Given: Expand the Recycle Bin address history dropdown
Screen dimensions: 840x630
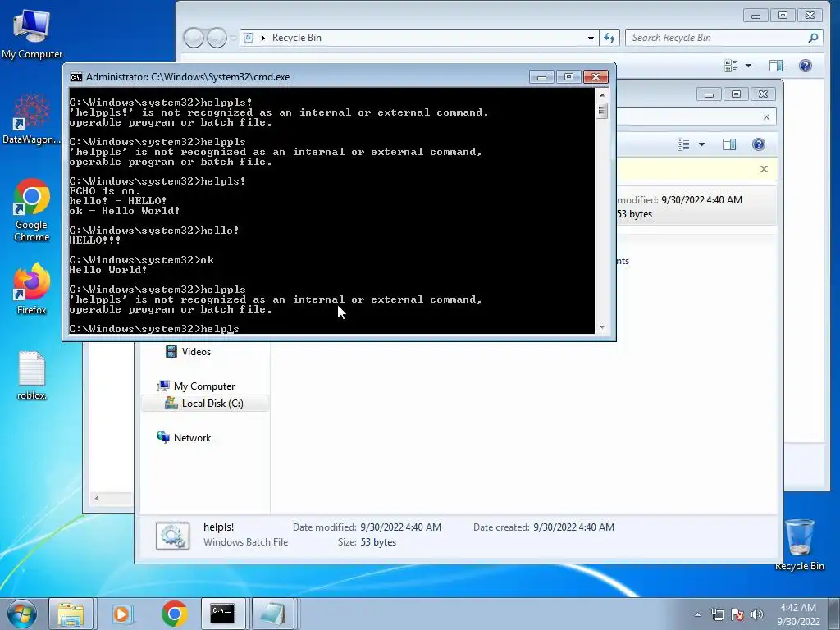Looking at the screenshot, I should coord(591,38).
